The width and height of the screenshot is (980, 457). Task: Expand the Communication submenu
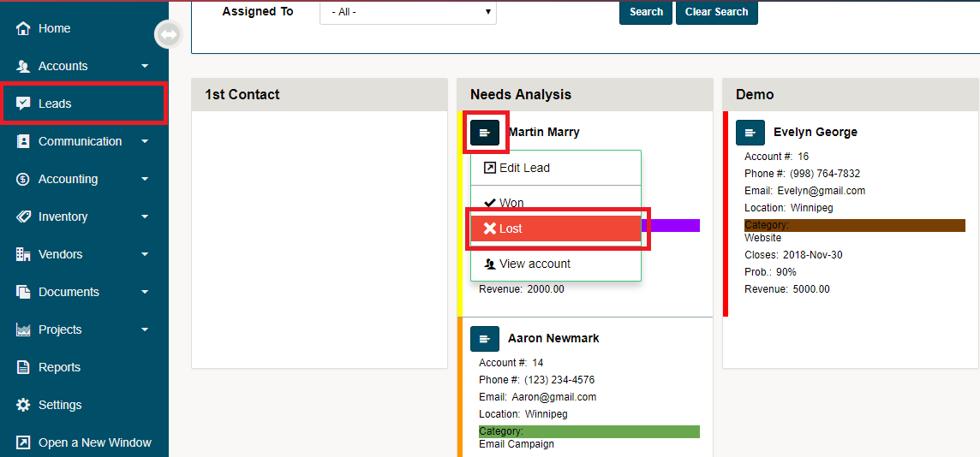click(145, 141)
